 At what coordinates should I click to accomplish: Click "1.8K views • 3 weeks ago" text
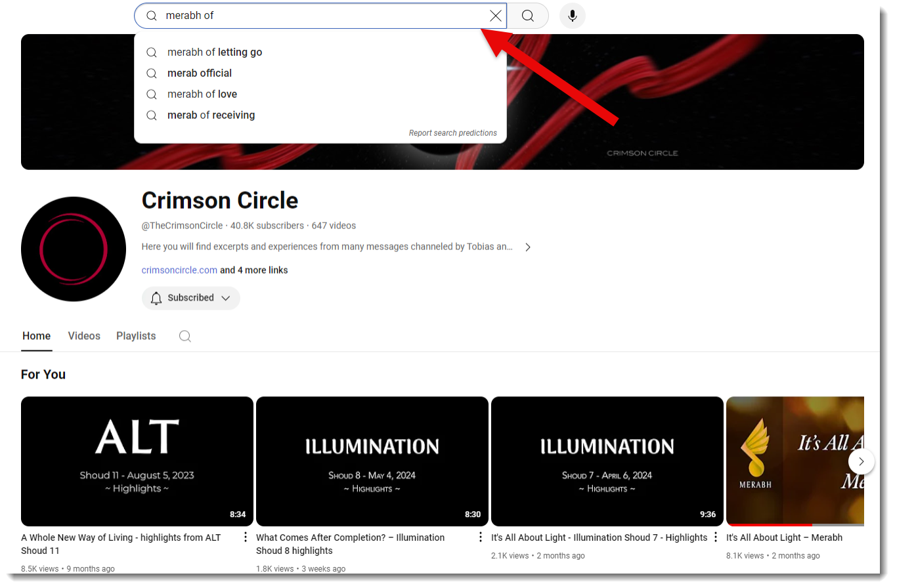click(x=301, y=569)
